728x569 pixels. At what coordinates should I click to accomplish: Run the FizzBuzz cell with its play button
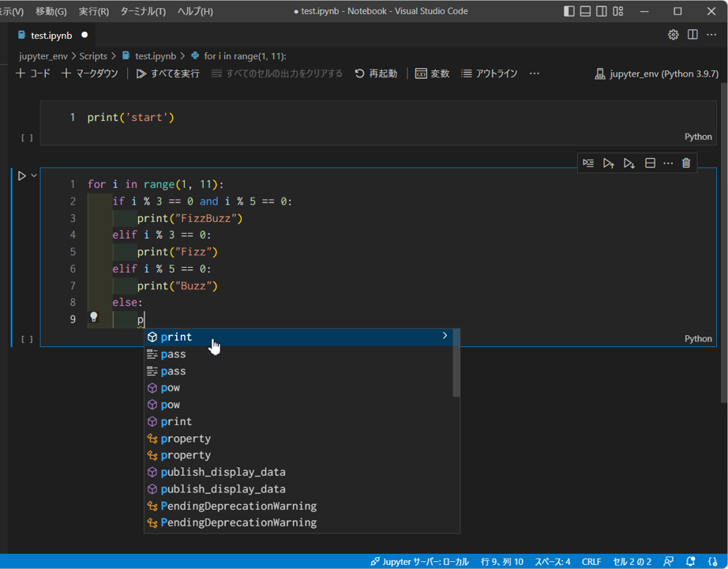point(21,175)
